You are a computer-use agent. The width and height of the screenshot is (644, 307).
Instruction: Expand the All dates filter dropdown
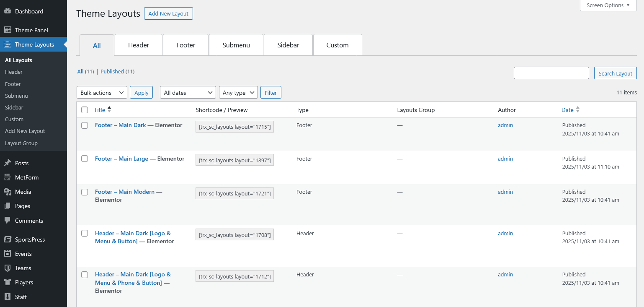click(x=188, y=93)
